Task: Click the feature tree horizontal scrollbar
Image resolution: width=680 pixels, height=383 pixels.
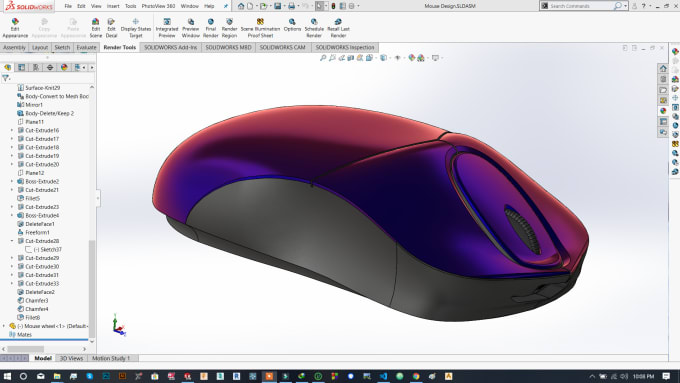Action: [x=26, y=349]
